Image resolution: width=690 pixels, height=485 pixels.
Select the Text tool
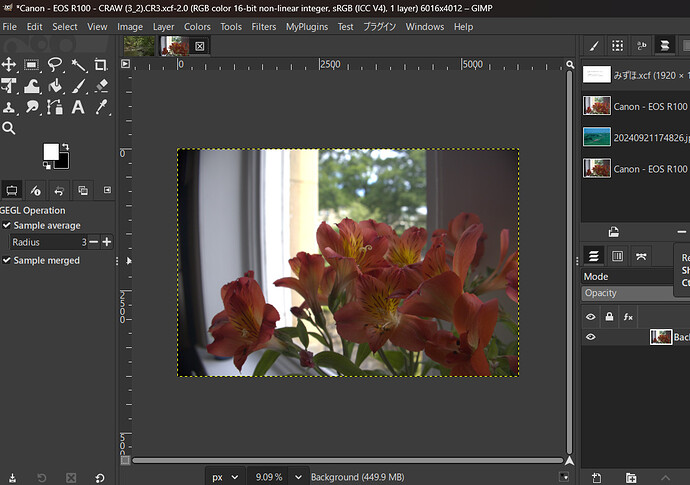78,108
